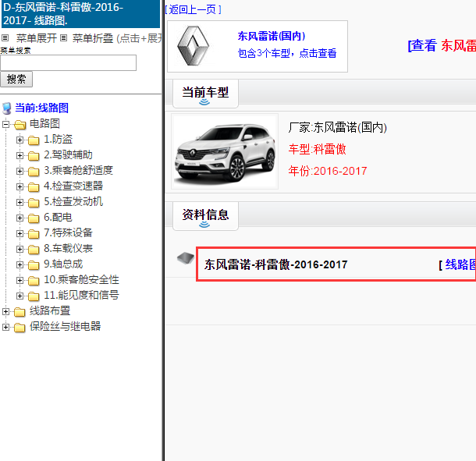This screenshot has width=476, height=461.
Task: Expand the 4.检查变速器 node
Action: [20, 186]
